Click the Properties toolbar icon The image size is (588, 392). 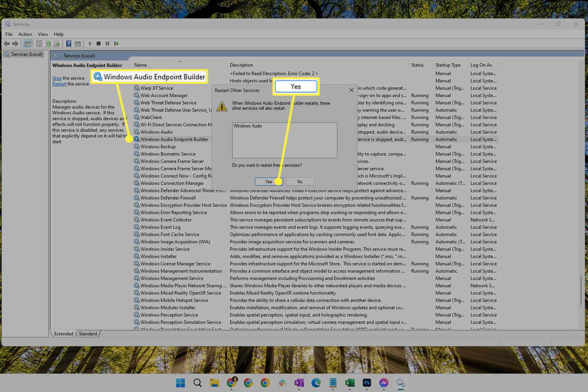click(x=39, y=44)
